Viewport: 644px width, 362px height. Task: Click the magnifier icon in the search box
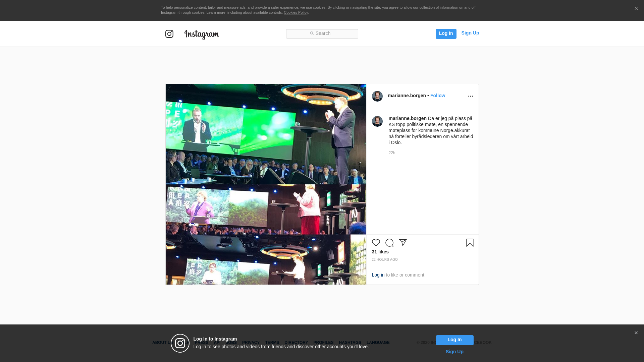click(x=312, y=33)
